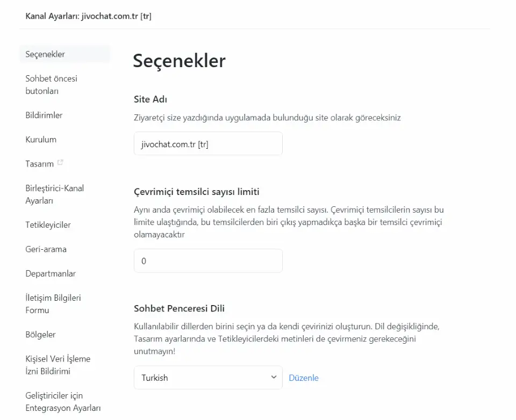516x420 pixels.
Task: Open Kişisel Veri İşleme İzni Bildirimi
Action: coord(58,365)
